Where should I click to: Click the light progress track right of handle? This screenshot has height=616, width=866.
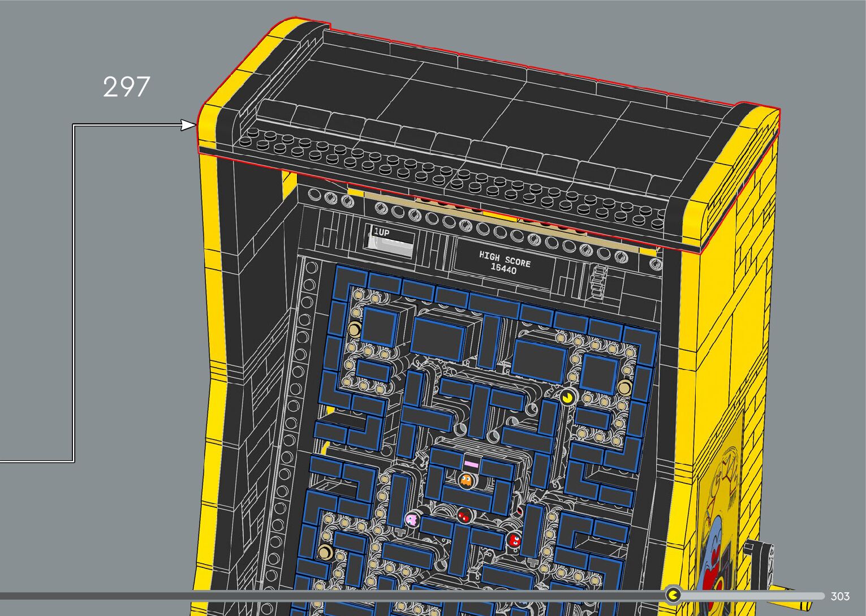[752, 596]
